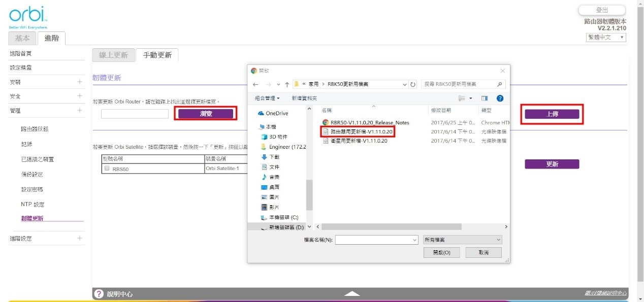
Task: Open 紀錄 in the sidebar
Action: click(27, 144)
